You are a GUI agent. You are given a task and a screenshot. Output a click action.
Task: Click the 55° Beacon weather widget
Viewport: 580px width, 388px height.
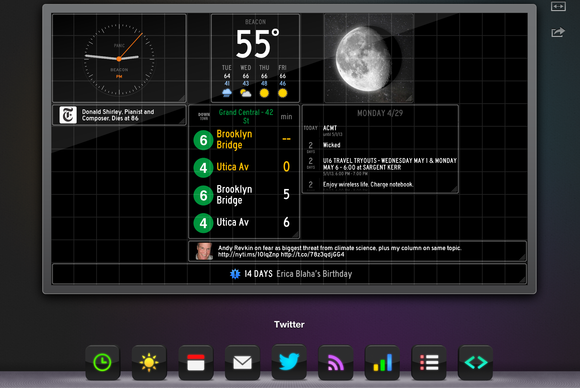click(x=255, y=58)
